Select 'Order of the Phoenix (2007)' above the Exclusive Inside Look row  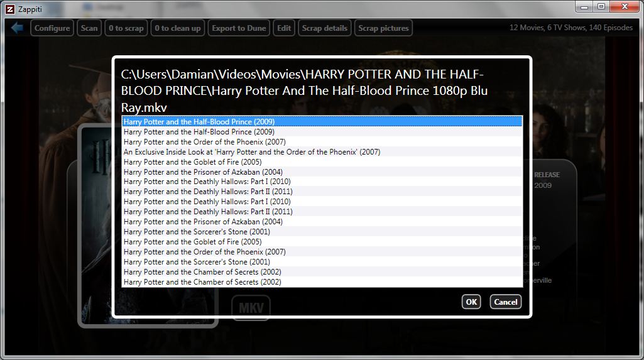click(x=322, y=141)
